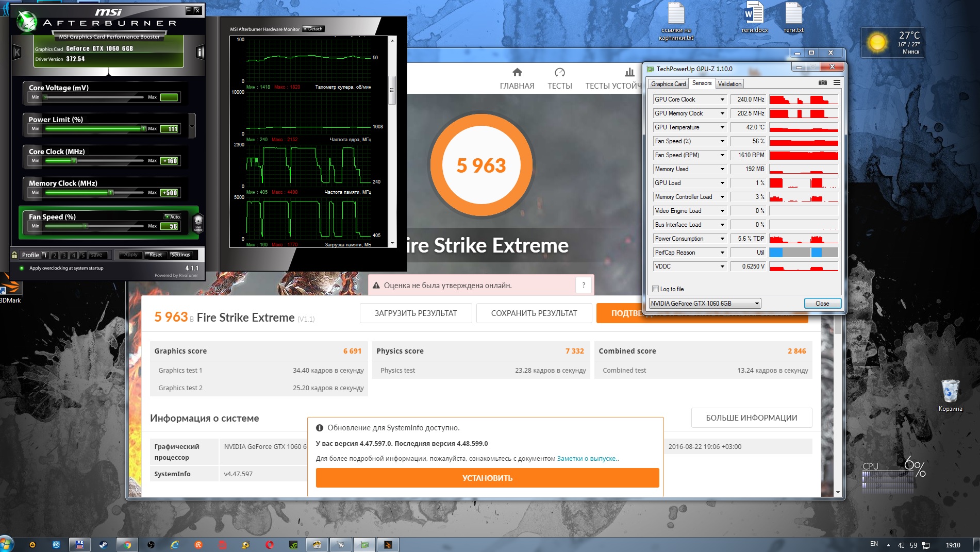980x552 pixels.
Task: Detach the Afterburner Hardware Monitor
Action: [313, 29]
